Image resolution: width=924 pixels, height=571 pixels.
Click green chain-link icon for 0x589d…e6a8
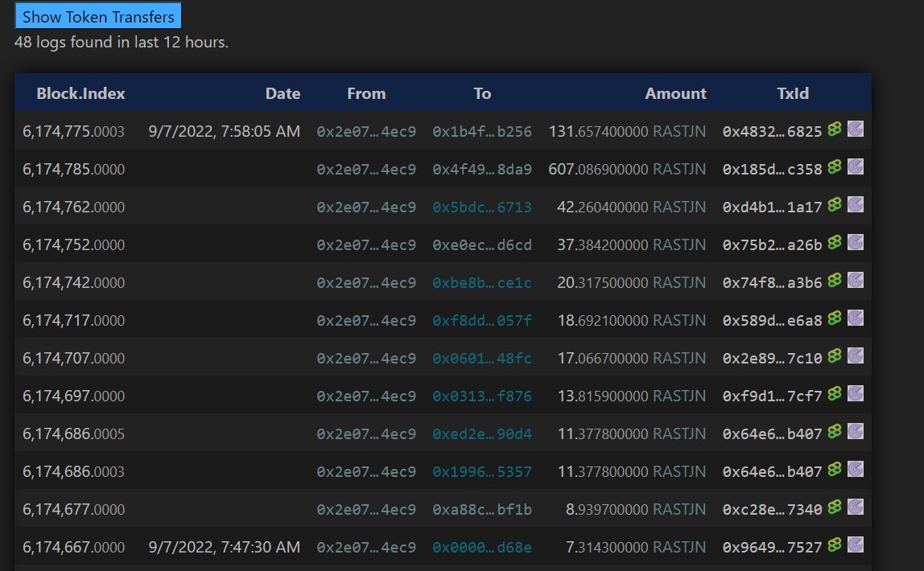coord(835,318)
